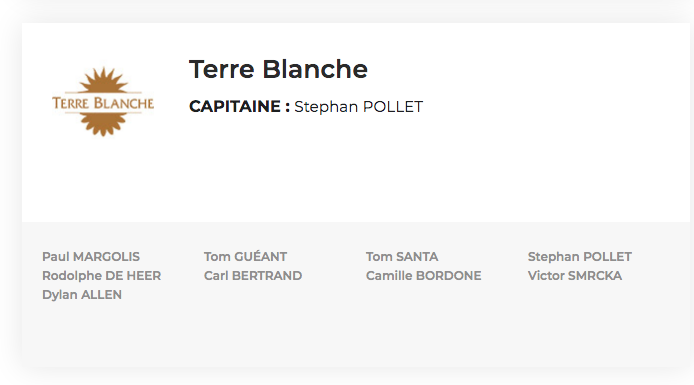This screenshot has height=385, width=694.
Task: Open player Paul MARGOLIS
Action: pos(91,257)
